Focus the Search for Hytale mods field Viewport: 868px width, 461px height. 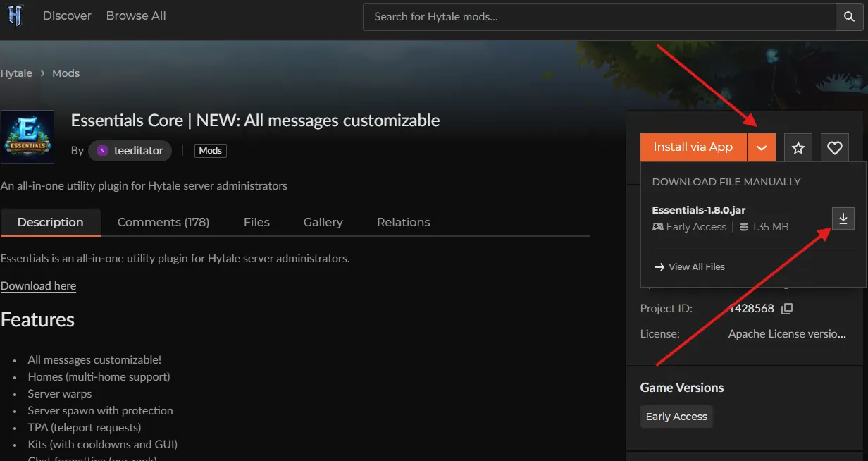pos(599,17)
